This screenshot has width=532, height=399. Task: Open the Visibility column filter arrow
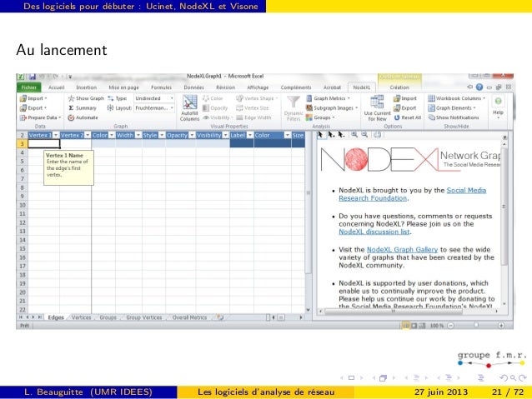tap(226, 135)
